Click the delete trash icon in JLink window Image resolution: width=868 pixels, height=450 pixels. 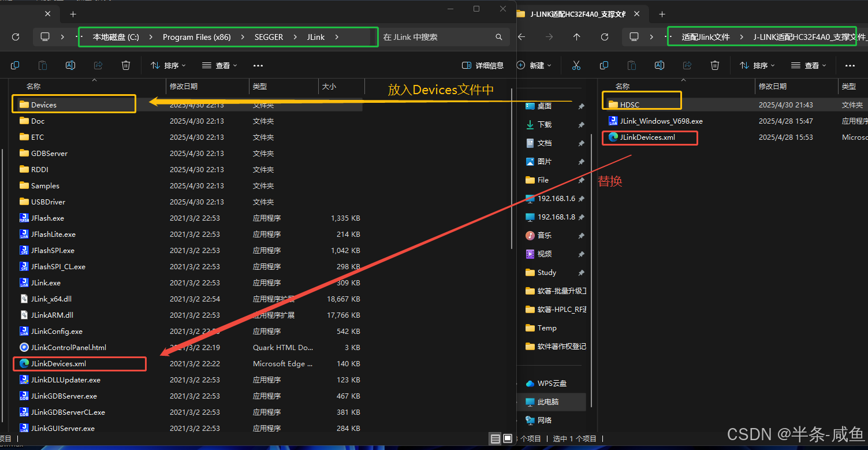click(x=126, y=65)
